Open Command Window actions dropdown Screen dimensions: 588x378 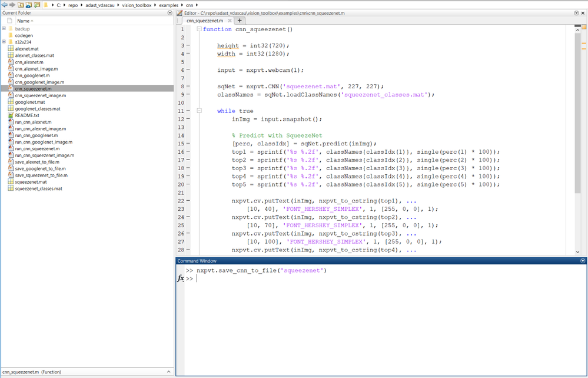583,261
